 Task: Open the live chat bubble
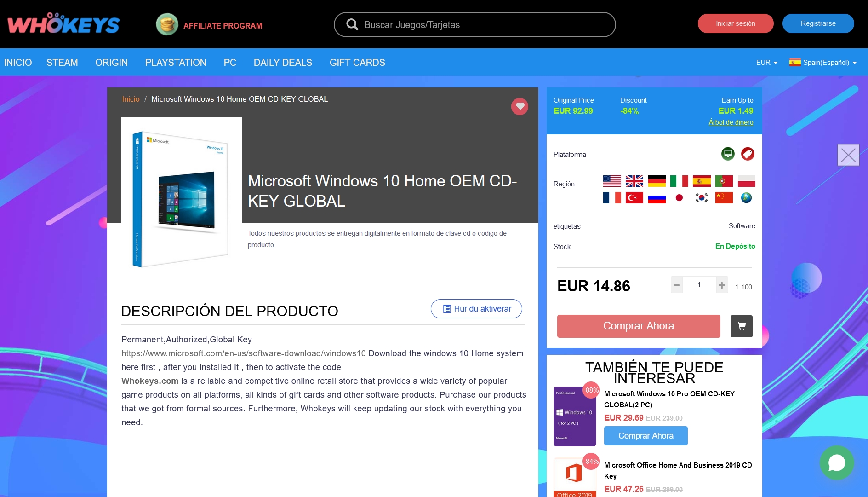[x=837, y=462]
